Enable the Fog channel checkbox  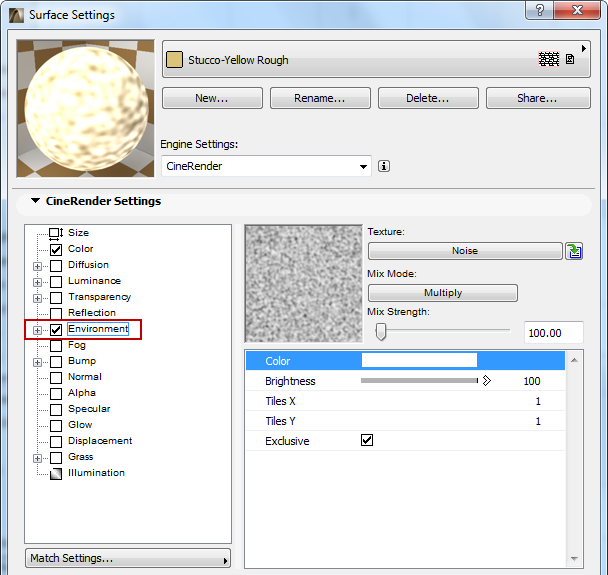56,346
